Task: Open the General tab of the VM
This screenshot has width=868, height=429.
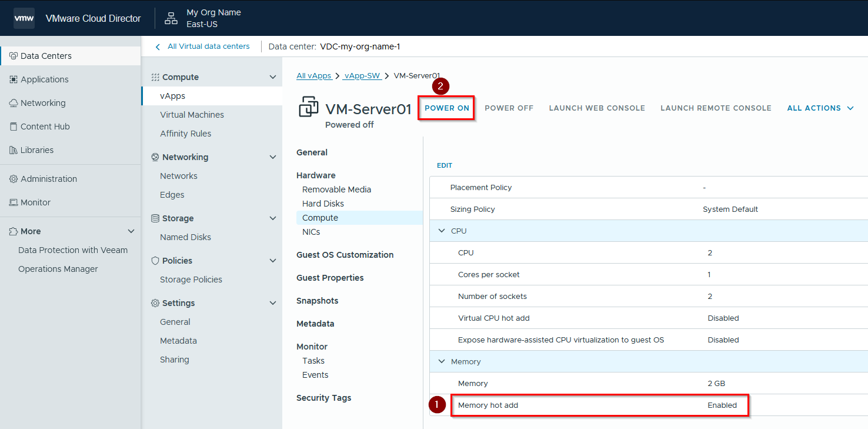Action: point(312,152)
